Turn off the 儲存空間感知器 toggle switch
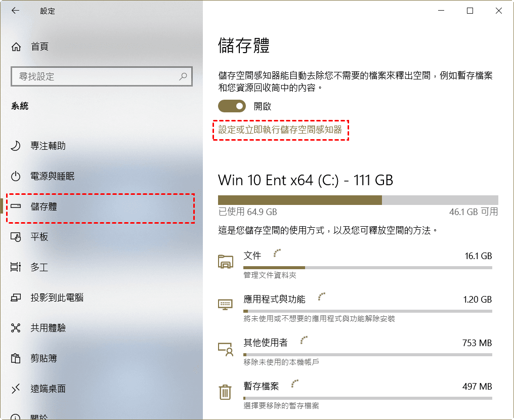 click(x=232, y=106)
